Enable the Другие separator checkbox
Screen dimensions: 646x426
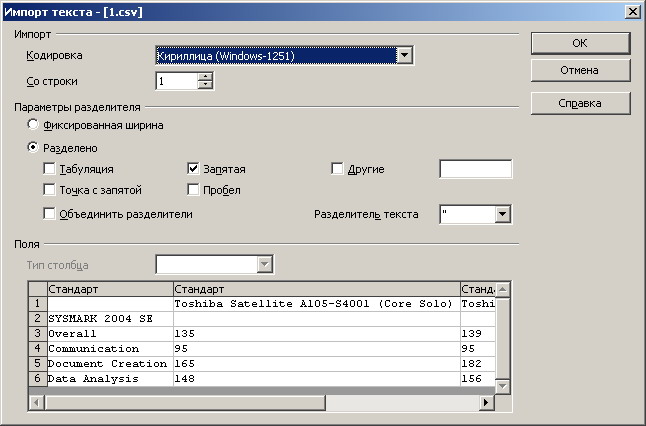337,169
